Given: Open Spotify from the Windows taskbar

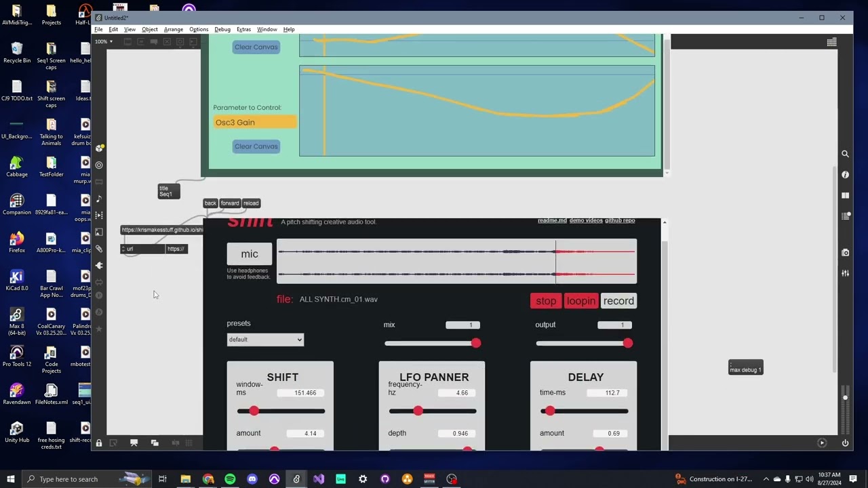Looking at the screenshot, I should coord(230,479).
